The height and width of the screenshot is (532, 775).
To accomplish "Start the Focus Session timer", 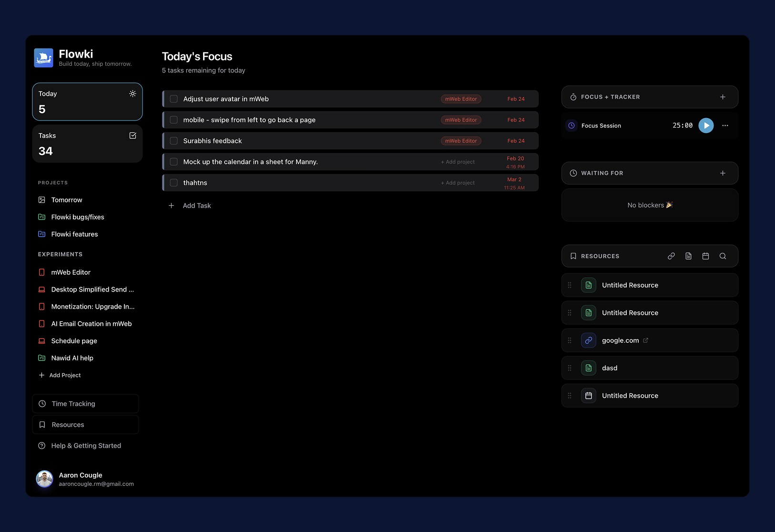I will 706,126.
